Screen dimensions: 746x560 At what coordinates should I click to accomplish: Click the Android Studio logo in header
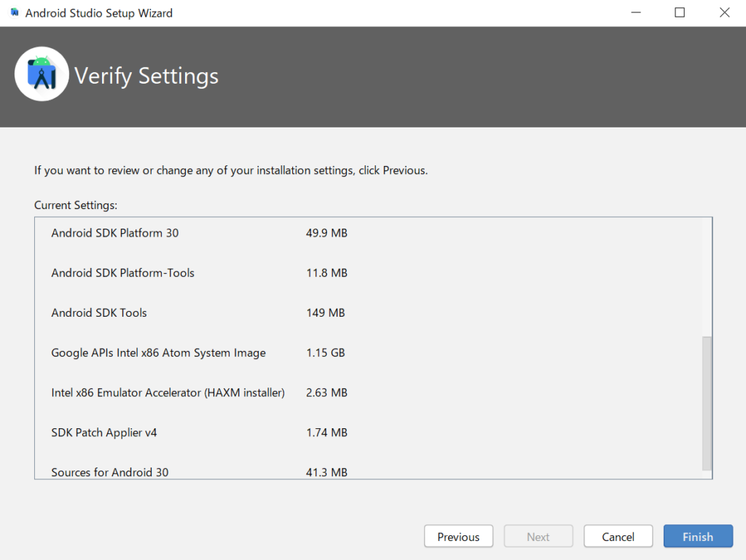click(42, 74)
